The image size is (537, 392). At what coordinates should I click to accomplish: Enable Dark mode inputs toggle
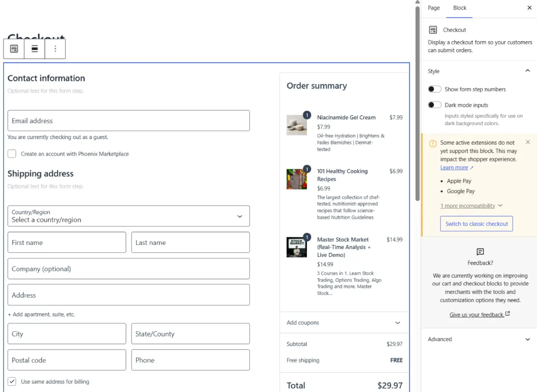point(435,105)
